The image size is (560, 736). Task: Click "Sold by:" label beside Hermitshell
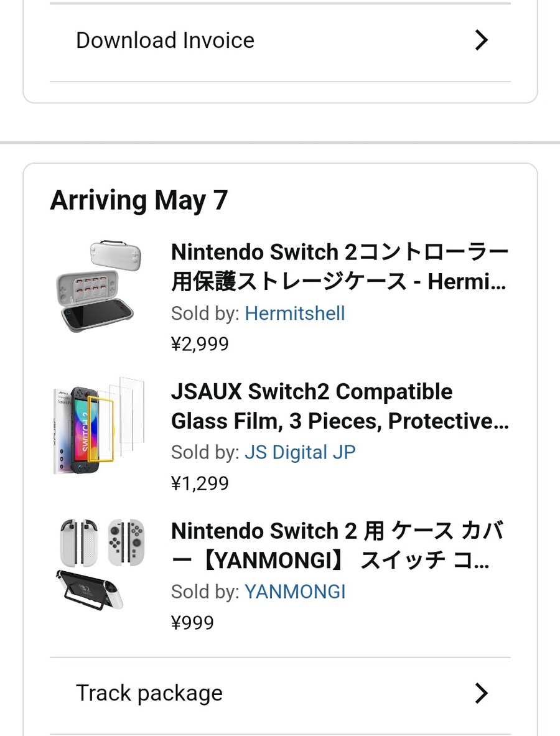205,313
